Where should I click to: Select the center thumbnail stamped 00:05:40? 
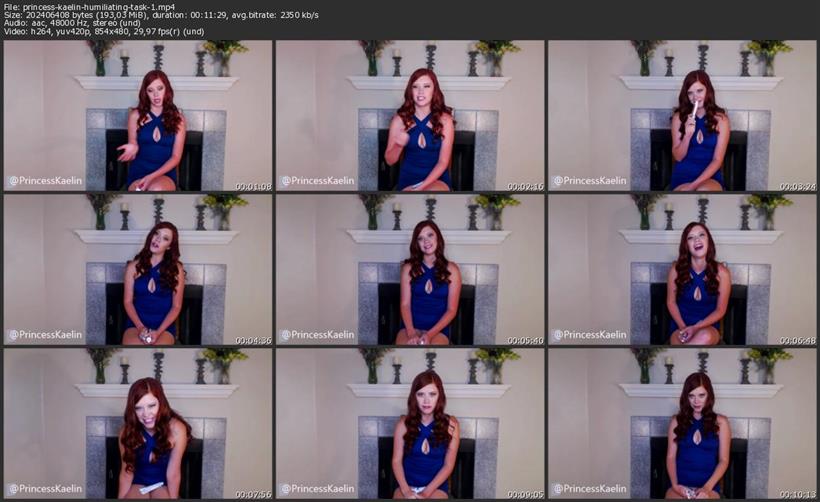coord(410,269)
